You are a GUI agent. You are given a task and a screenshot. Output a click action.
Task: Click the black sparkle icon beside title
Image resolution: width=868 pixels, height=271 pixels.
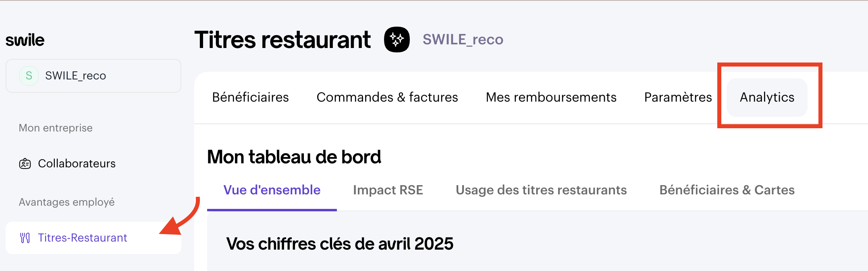coord(397,40)
